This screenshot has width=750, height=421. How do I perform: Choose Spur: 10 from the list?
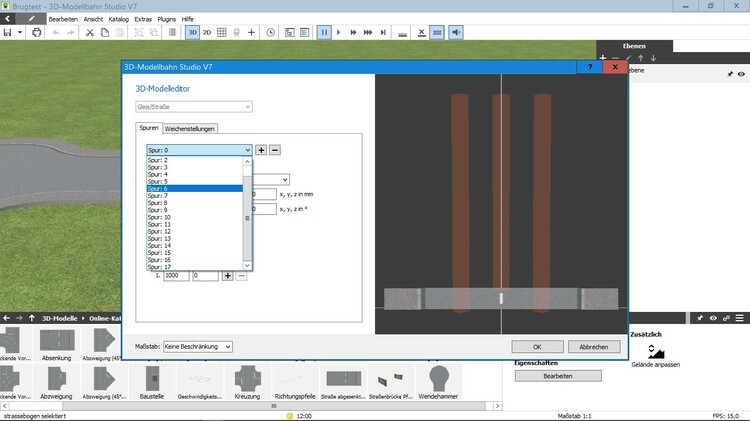pyautogui.click(x=195, y=217)
